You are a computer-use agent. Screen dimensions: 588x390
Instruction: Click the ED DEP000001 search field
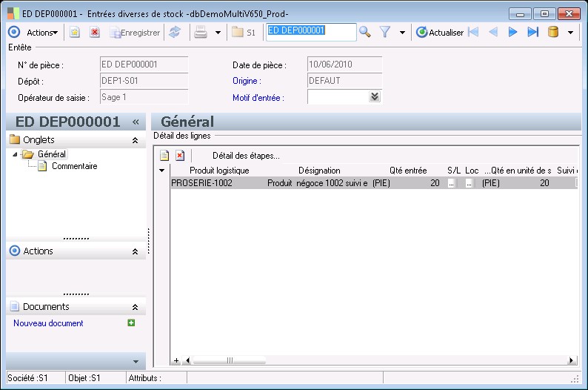click(311, 32)
